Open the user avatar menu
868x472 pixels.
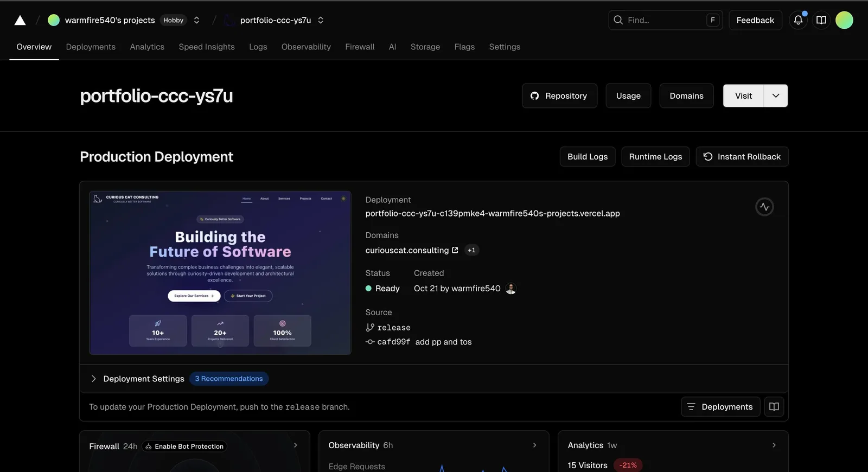tap(844, 20)
